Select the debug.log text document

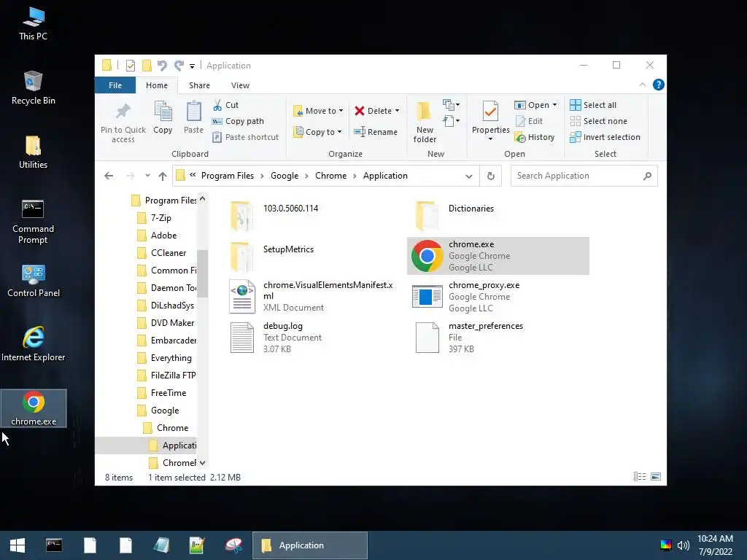312,338
